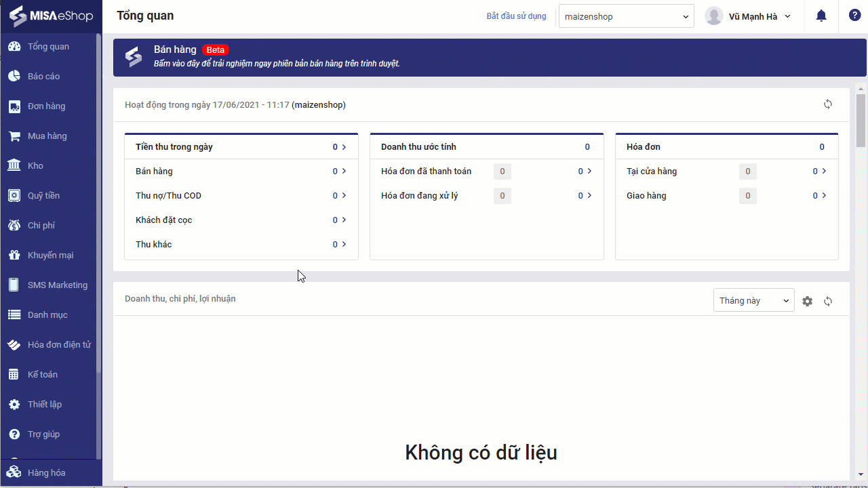Open Hàng hóa boxes icon

pos(14,472)
